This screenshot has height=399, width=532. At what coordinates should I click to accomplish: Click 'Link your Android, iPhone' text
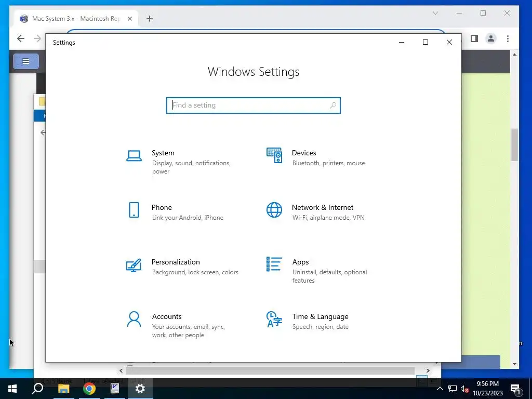188,218
